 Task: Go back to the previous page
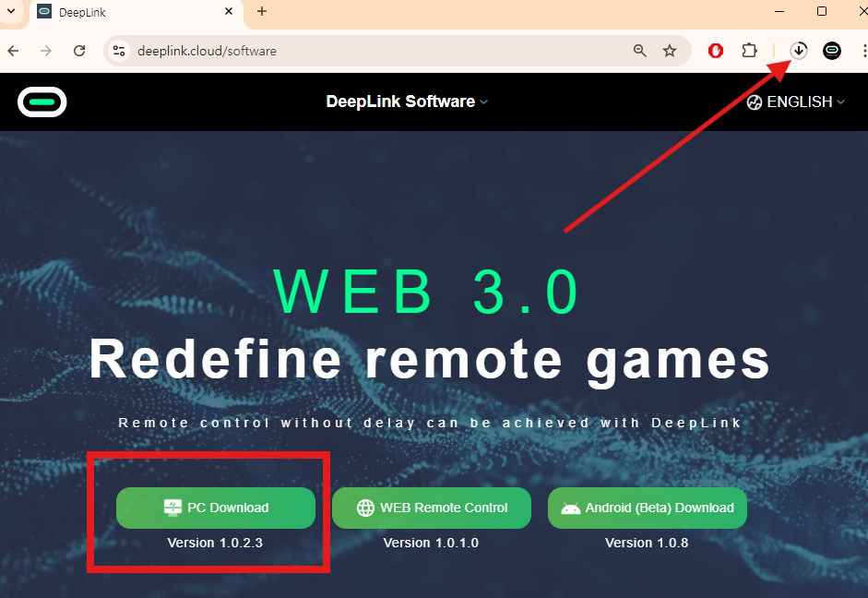(13, 51)
